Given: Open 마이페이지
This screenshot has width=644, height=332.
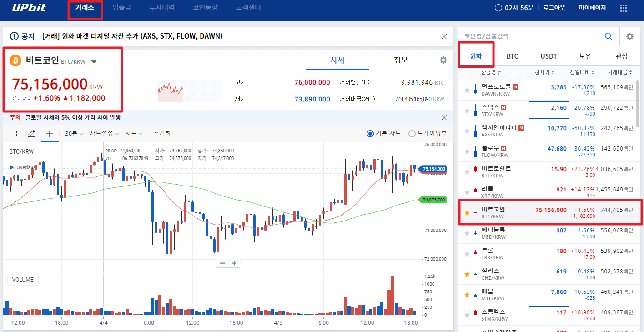Looking at the screenshot, I should coord(592,8).
